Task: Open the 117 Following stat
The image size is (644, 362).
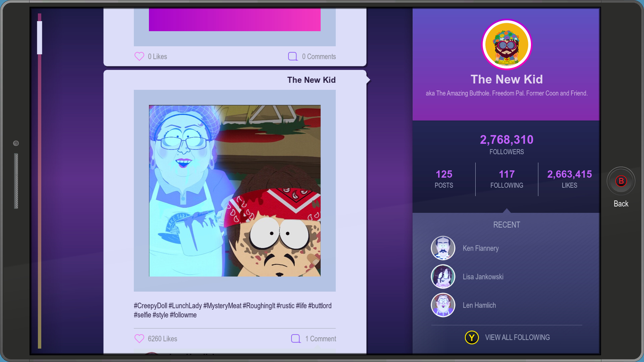Action: pos(506,179)
